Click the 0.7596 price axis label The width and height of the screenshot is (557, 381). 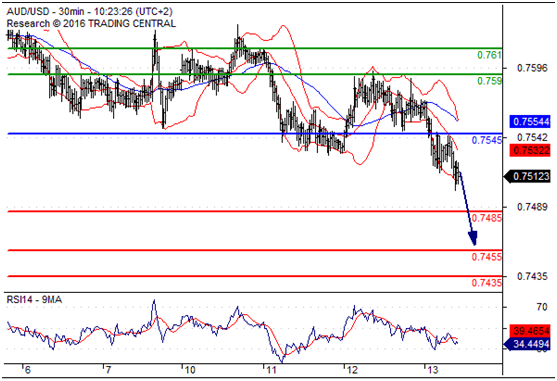[532, 68]
